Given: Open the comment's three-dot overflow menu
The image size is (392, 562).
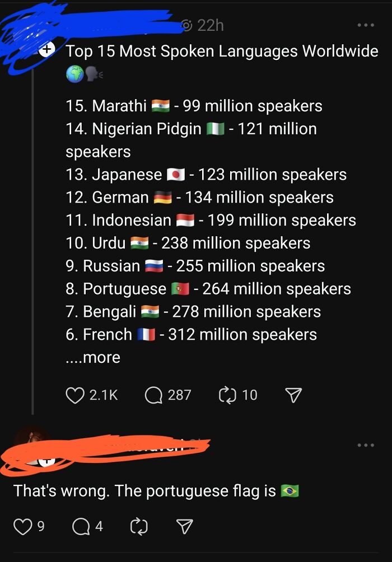Looking at the screenshot, I should (366, 444).
